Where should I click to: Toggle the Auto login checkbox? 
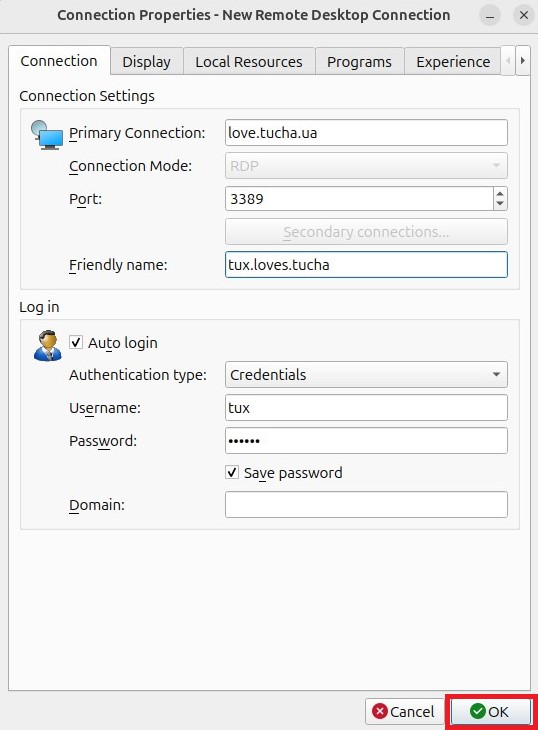(76, 342)
